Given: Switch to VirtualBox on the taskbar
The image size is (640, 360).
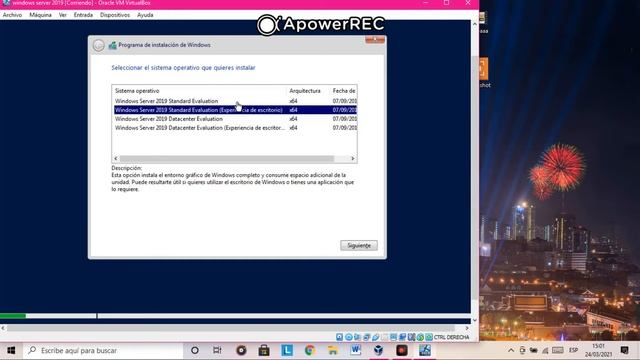Looking at the screenshot, I should pyautogui.click(x=378, y=350).
